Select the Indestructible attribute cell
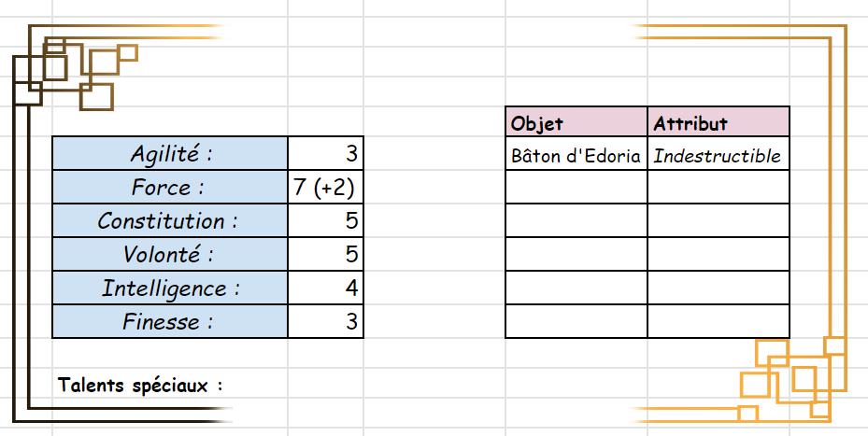This screenshot has width=868, height=436. point(718,155)
